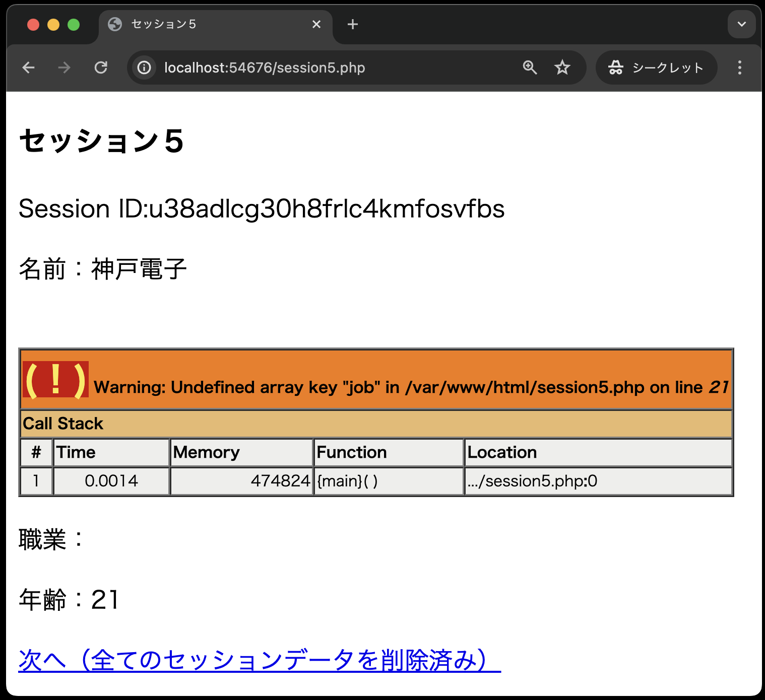Close the セッション5 tab
Screen dimensions: 765x700
pyautogui.click(x=316, y=24)
